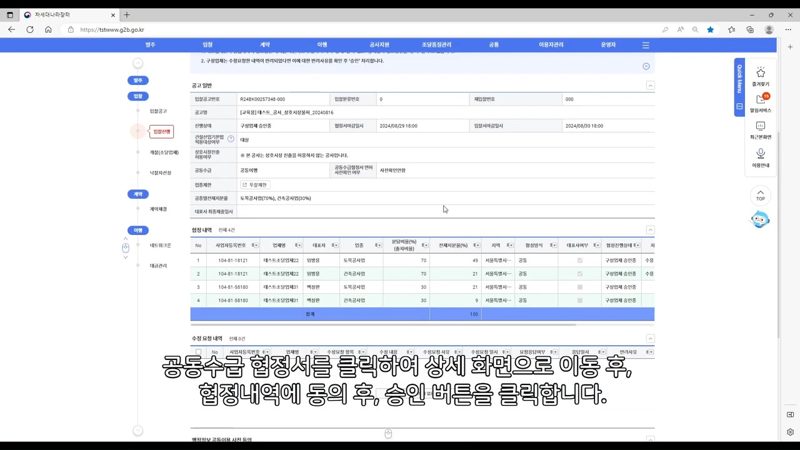Select 낙찰자선정 in the left sidebar
This screenshot has width=800, height=450.
pos(160,173)
